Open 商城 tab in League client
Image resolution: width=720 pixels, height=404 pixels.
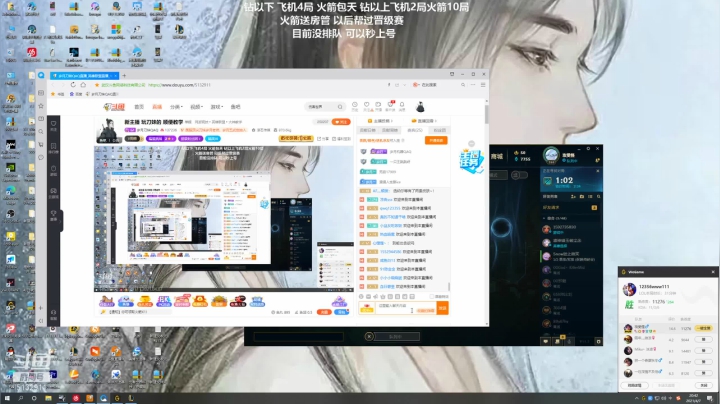[497, 157]
